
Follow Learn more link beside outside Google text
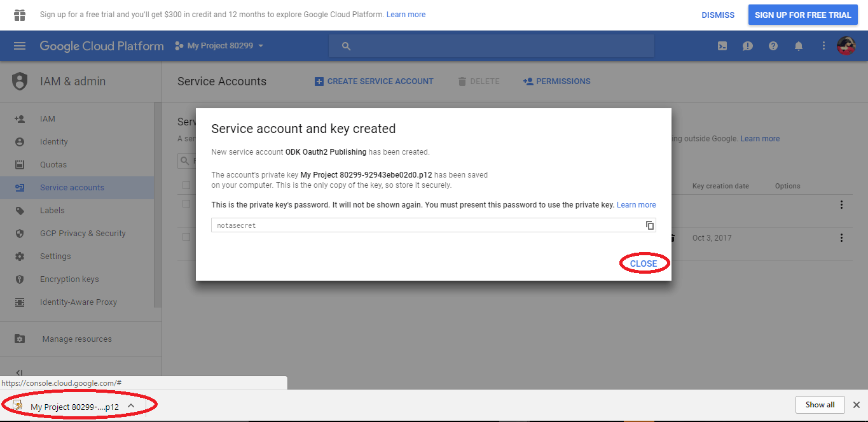[x=760, y=139]
